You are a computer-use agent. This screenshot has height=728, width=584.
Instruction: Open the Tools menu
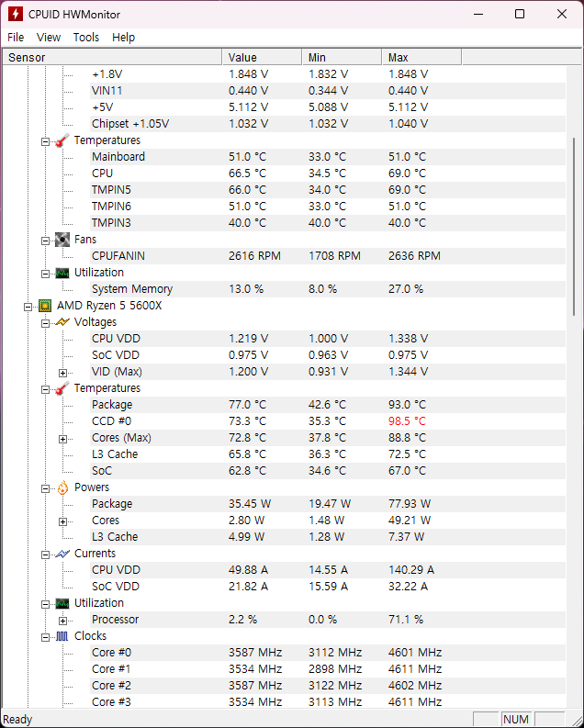click(x=86, y=38)
